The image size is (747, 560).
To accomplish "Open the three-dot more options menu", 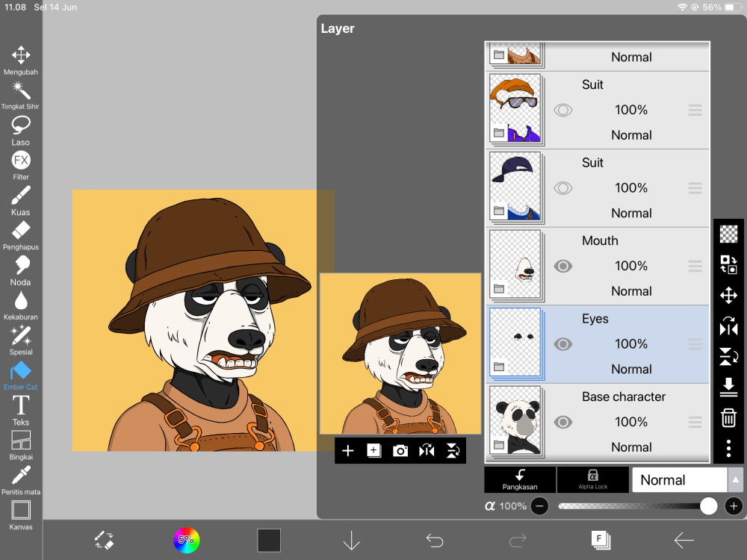I will pos(728,449).
